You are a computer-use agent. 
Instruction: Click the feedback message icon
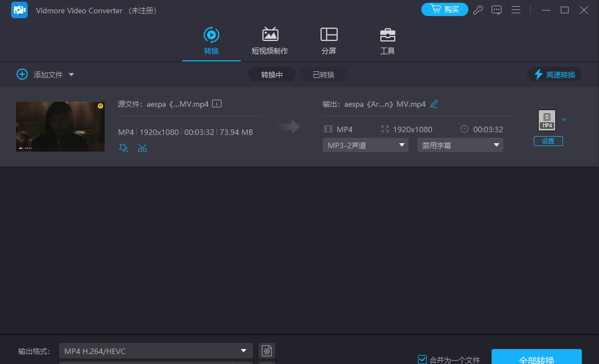(x=497, y=9)
